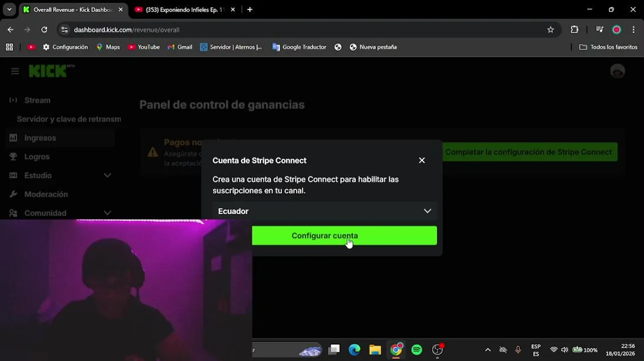This screenshot has width=644, height=361.
Task: Open a new browser tab
Action: (250, 10)
